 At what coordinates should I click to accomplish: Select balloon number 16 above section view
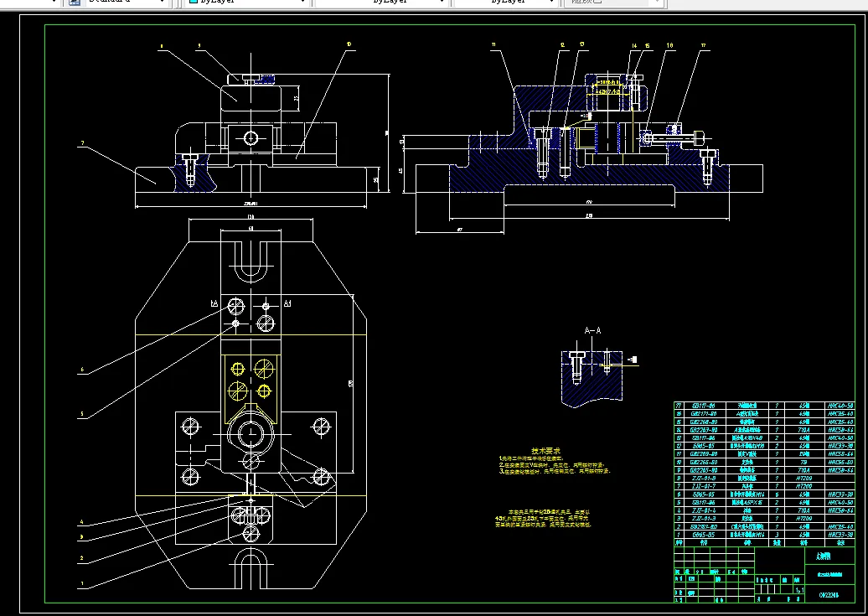669,45
